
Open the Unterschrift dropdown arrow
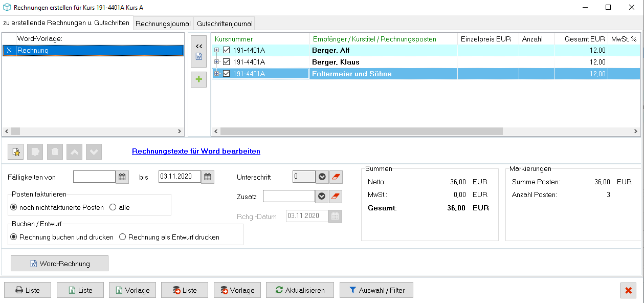[x=322, y=177]
